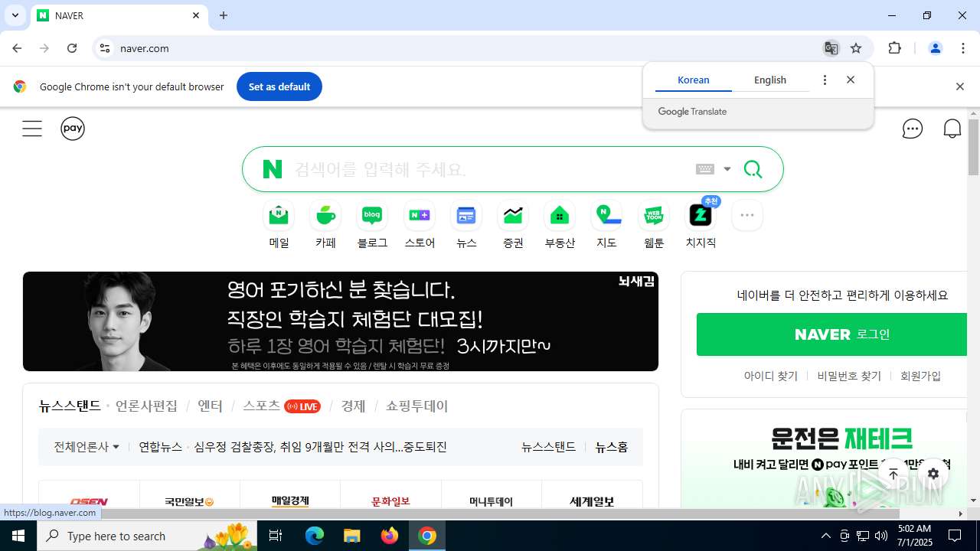980x551 pixels.
Task: Click the Google Translate icon in address bar
Action: 831,48
